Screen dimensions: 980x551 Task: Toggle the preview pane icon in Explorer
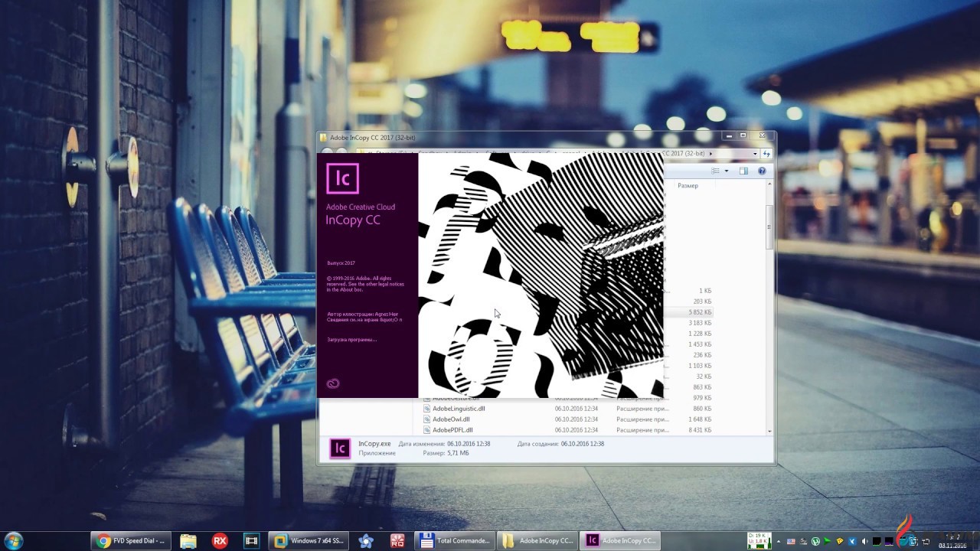pos(743,171)
